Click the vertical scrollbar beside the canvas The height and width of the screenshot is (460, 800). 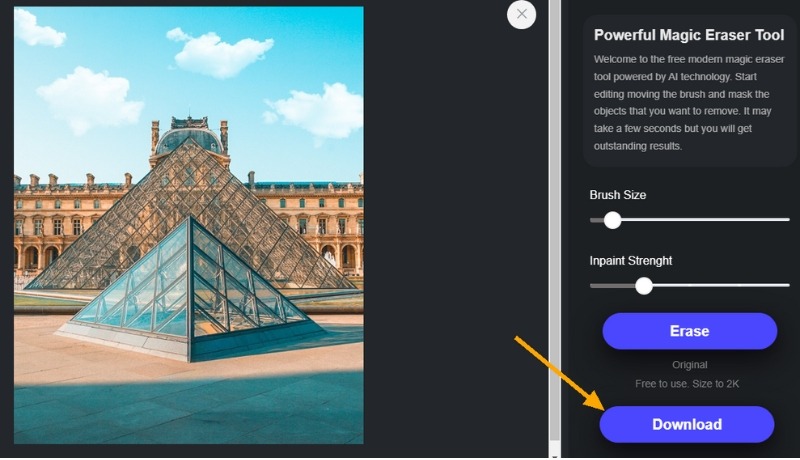coord(555,219)
